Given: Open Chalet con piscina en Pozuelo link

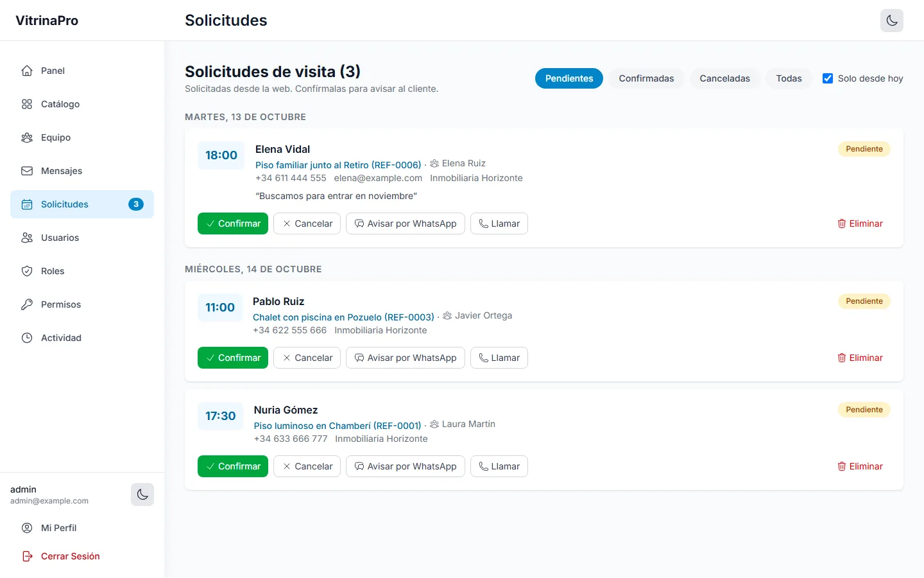Looking at the screenshot, I should pyautogui.click(x=343, y=317).
